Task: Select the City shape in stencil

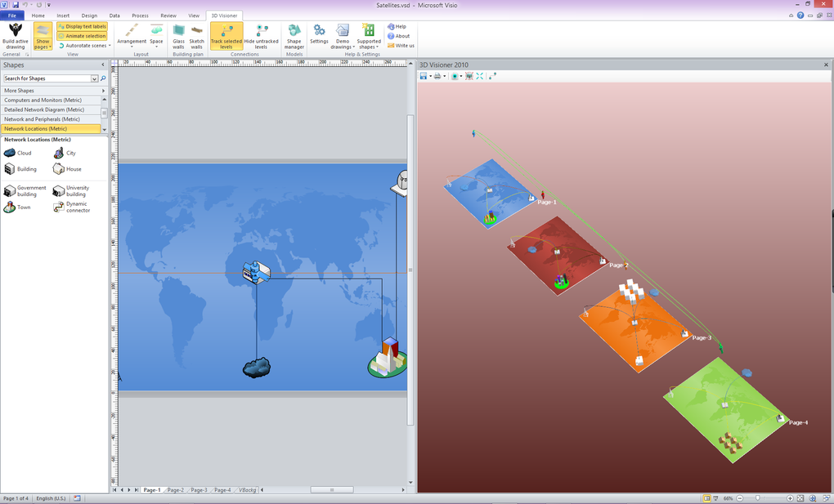Action: (x=65, y=153)
